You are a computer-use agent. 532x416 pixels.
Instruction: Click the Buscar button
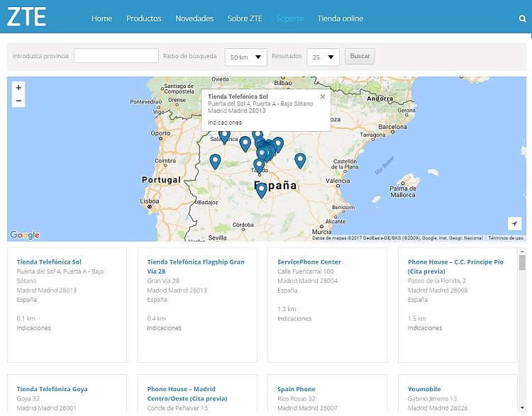(360, 56)
